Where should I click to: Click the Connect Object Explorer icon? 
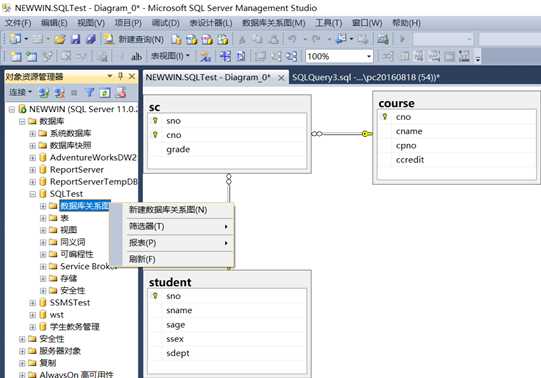point(44,92)
